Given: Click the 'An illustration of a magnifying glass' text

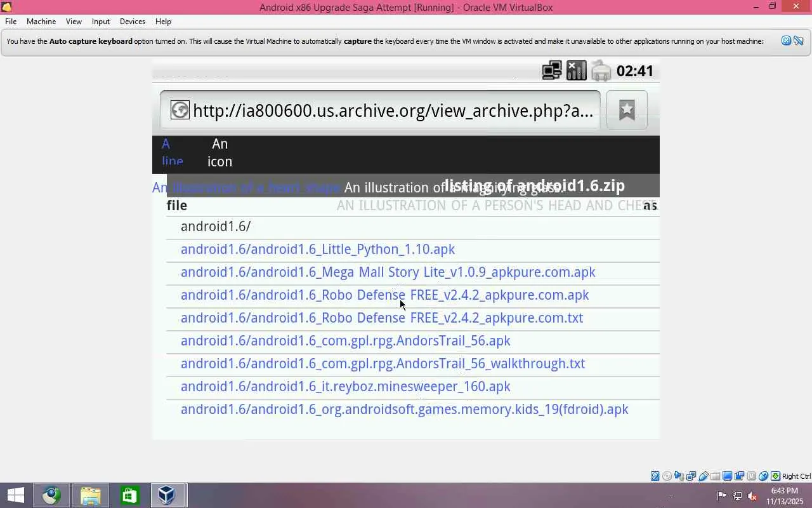Looking at the screenshot, I should point(454,188).
